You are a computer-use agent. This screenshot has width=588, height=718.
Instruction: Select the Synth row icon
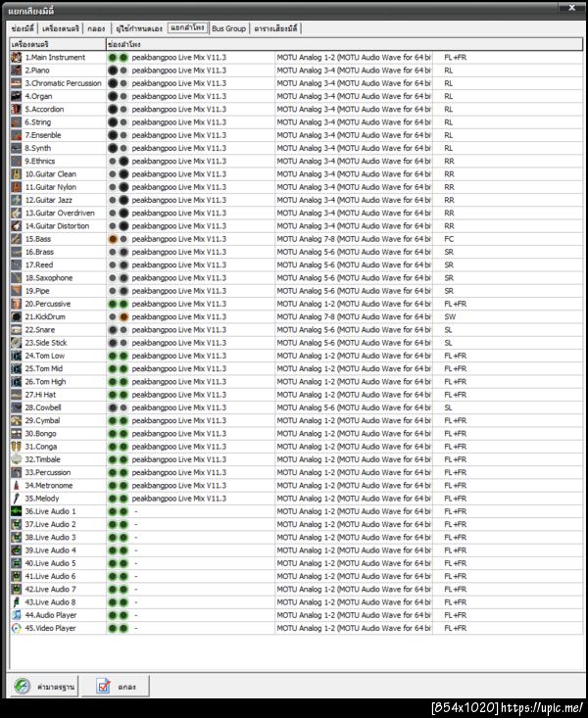[16, 148]
